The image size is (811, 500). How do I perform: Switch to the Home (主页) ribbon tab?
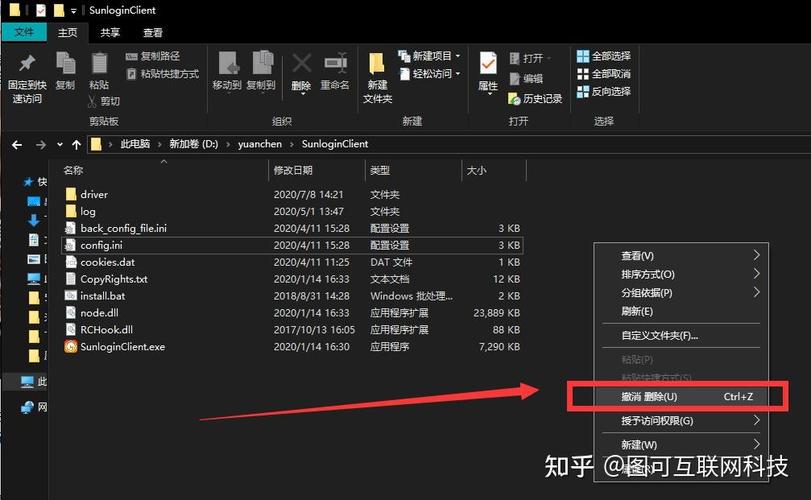pyautogui.click(x=67, y=33)
